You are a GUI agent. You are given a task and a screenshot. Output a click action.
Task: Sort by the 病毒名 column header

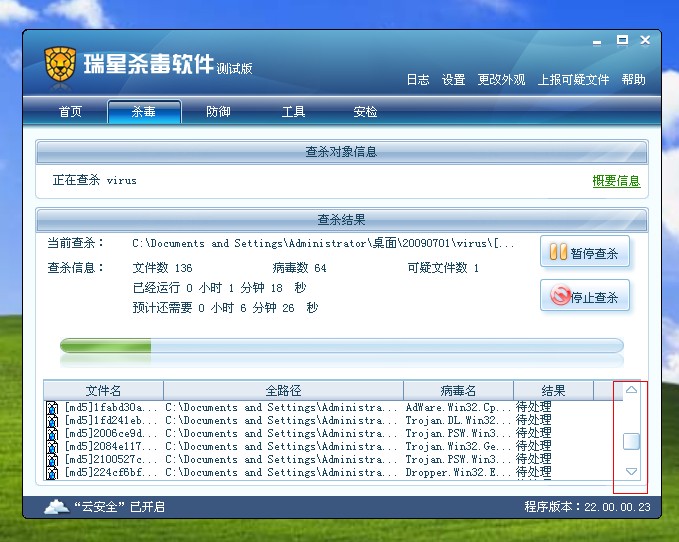point(458,391)
